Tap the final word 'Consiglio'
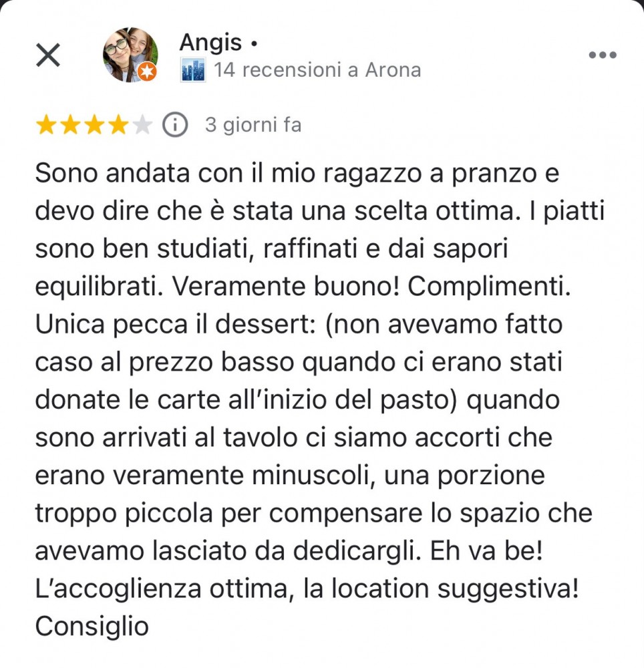644x668 pixels. [92, 627]
